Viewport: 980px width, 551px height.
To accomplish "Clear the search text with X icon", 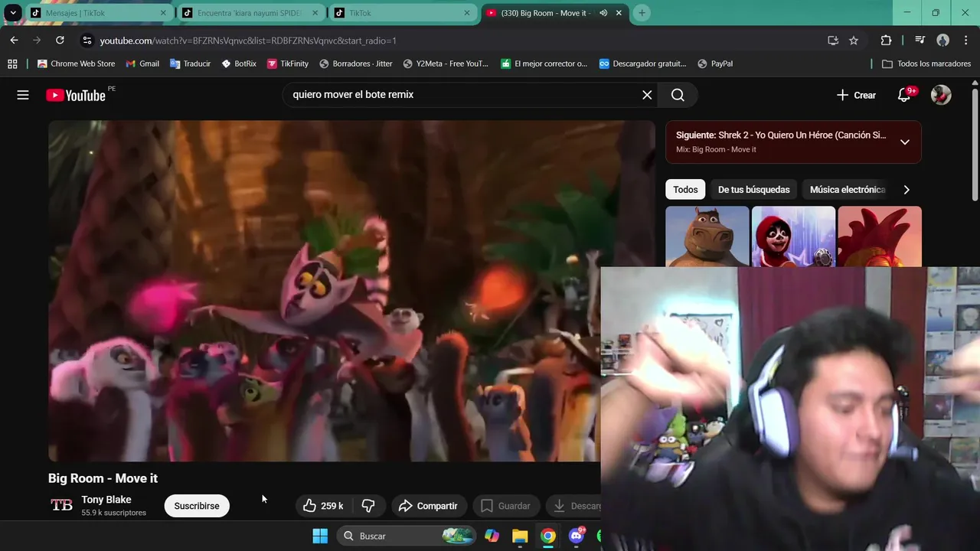I will (647, 95).
